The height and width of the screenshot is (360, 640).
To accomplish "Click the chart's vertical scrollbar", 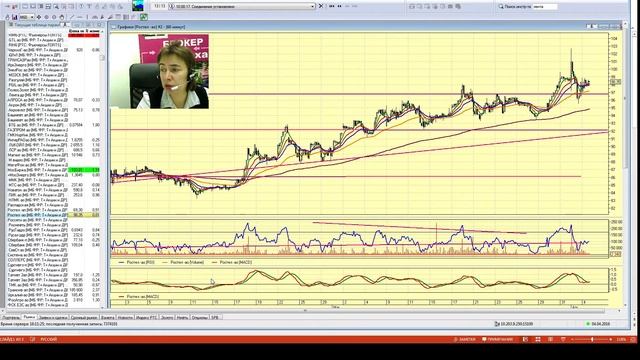I will pyautogui.click(x=625, y=163).
